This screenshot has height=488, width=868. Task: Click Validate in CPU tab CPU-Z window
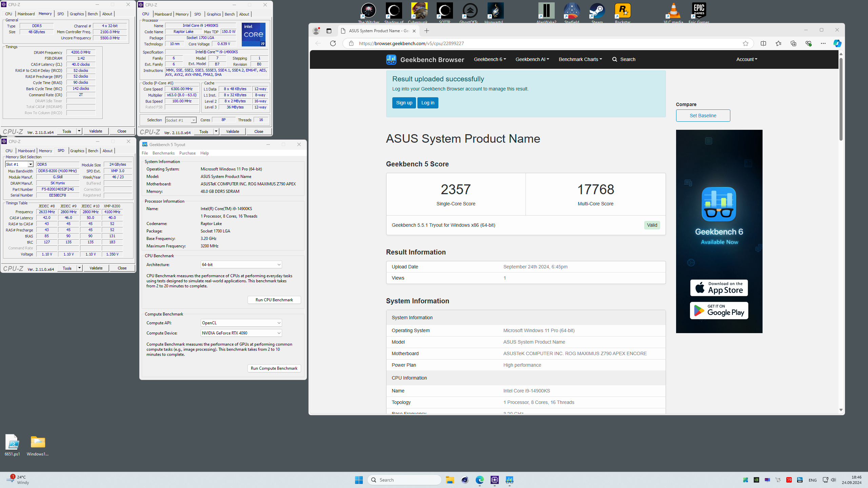pyautogui.click(x=233, y=131)
